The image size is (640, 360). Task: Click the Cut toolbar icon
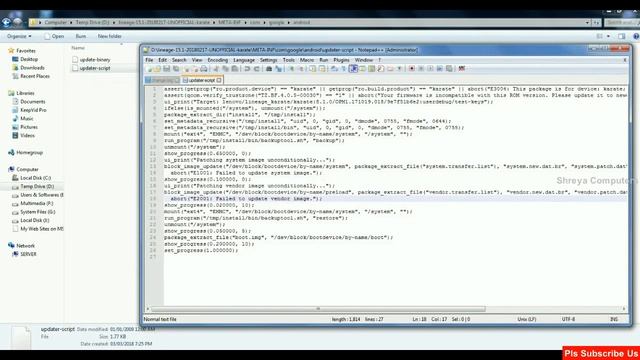pyautogui.click(x=216, y=69)
